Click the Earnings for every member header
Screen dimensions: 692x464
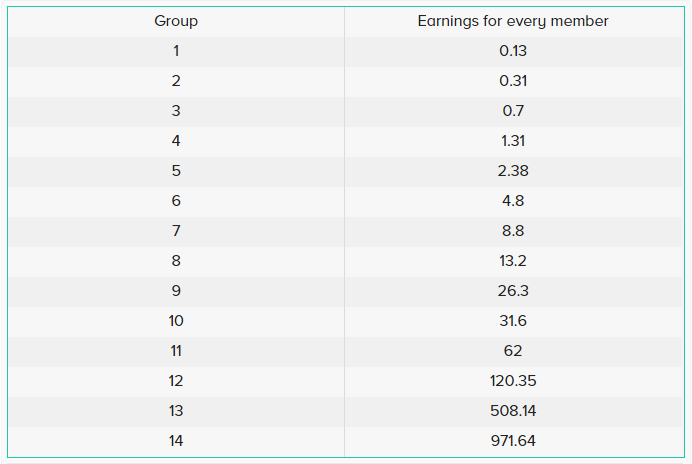[513, 21]
